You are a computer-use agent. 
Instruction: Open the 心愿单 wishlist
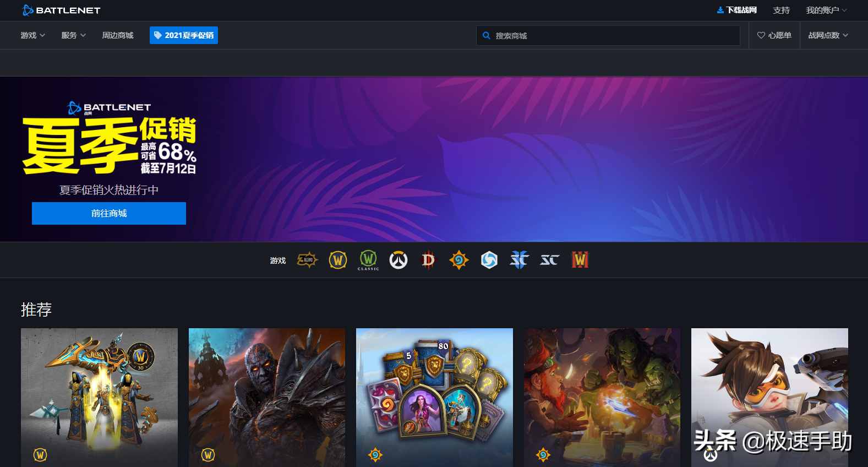click(x=774, y=35)
